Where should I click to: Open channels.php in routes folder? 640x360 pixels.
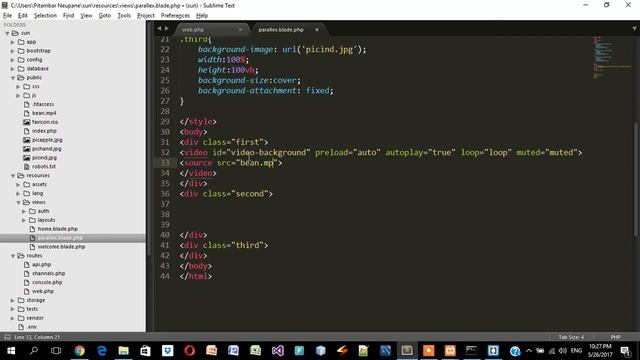(49, 273)
